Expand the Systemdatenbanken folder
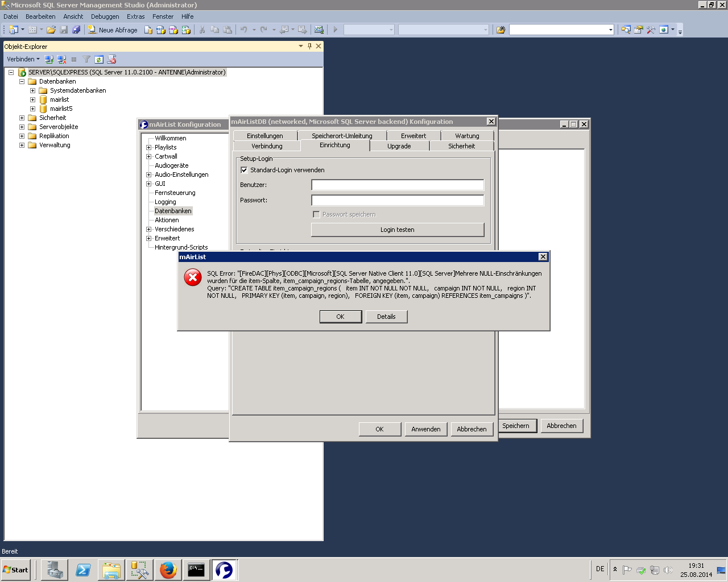This screenshot has height=582, width=728. [32, 90]
